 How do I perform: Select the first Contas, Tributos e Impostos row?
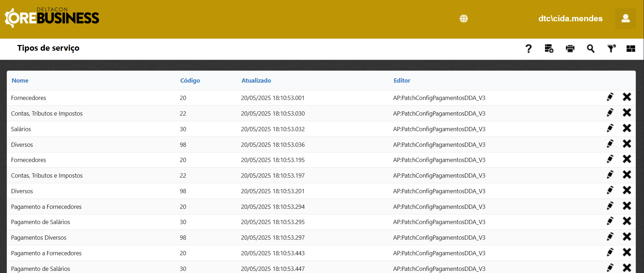pos(47,113)
